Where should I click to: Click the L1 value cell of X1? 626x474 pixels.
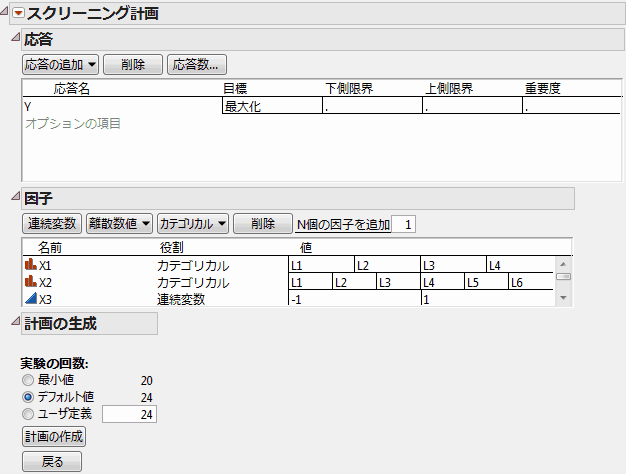[321, 265]
